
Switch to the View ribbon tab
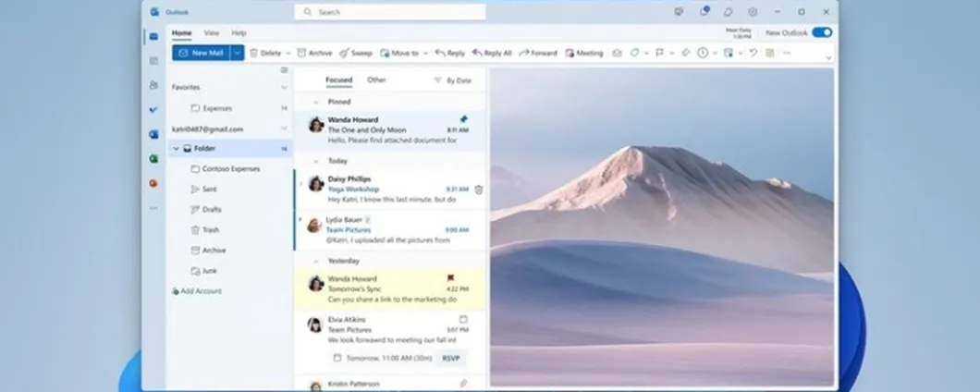coord(212,33)
